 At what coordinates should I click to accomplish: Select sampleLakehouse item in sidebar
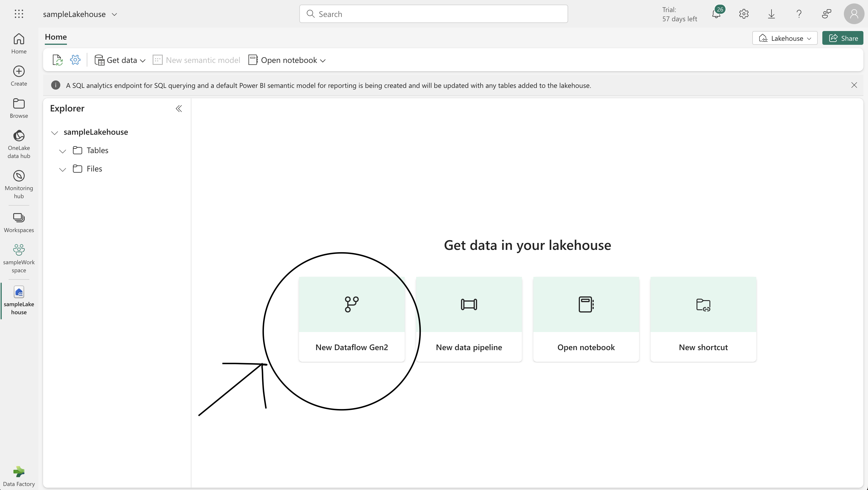click(x=19, y=300)
